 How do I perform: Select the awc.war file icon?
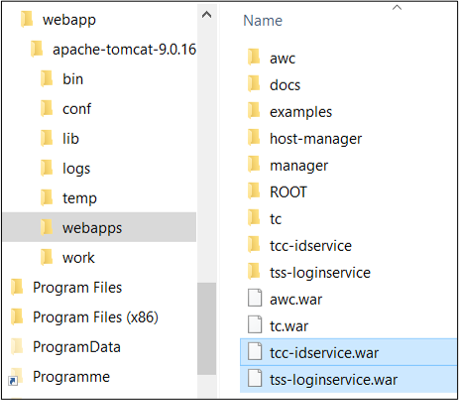(255, 298)
